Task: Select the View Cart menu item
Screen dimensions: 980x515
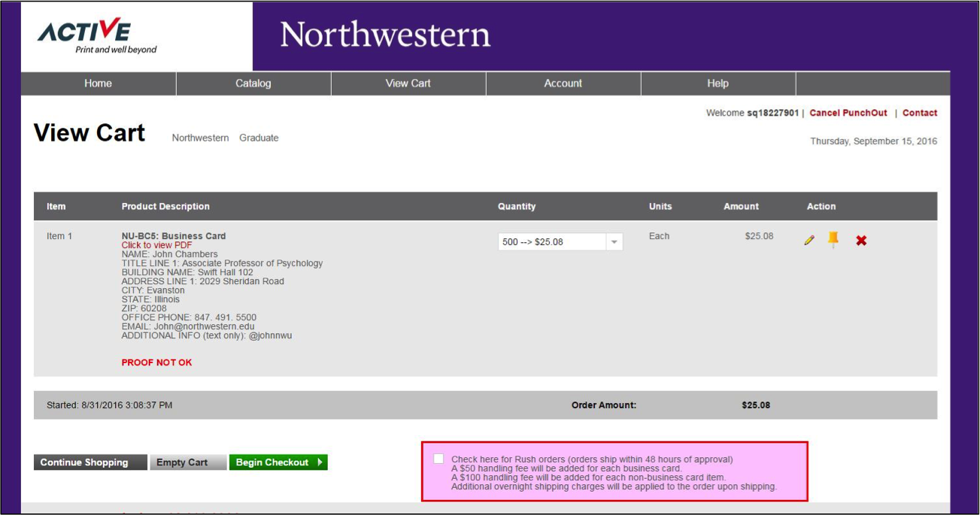Action: tap(408, 83)
